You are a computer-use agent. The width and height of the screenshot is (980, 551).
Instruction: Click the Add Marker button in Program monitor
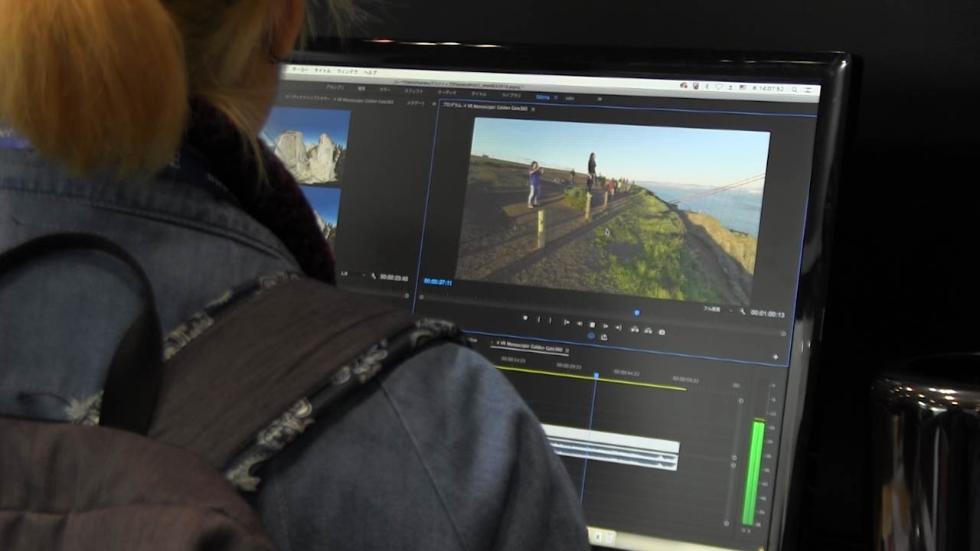[x=526, y=318]
